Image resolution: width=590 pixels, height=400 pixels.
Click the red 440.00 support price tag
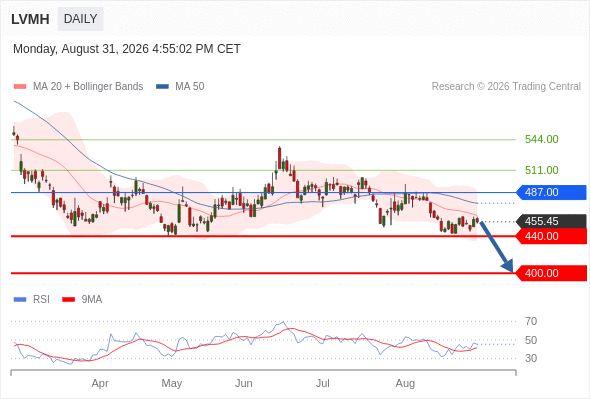[551, 236]
